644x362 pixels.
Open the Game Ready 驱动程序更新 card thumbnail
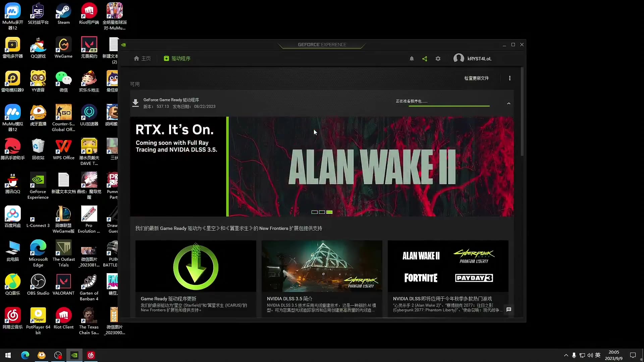coord(196,266)
